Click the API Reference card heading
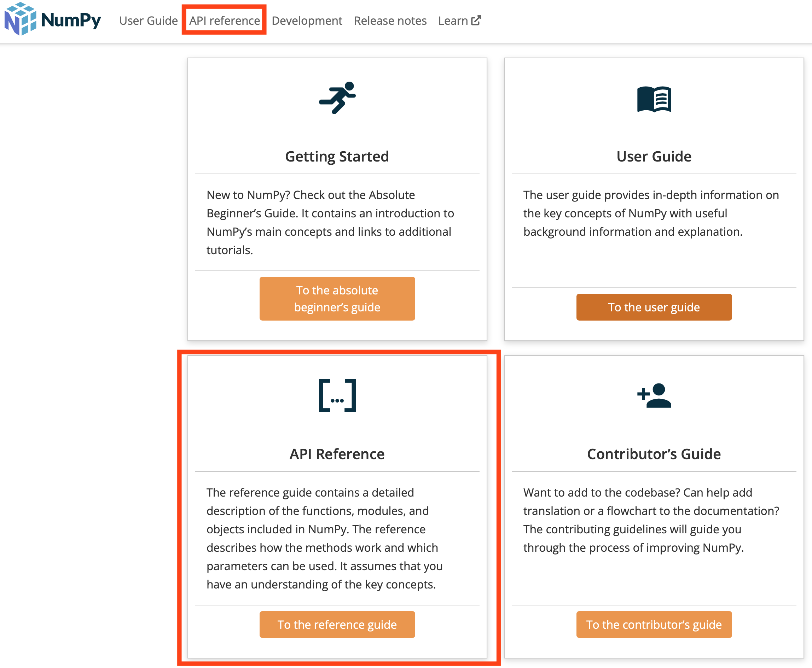The image size is (812, 668). click(337, 454)
